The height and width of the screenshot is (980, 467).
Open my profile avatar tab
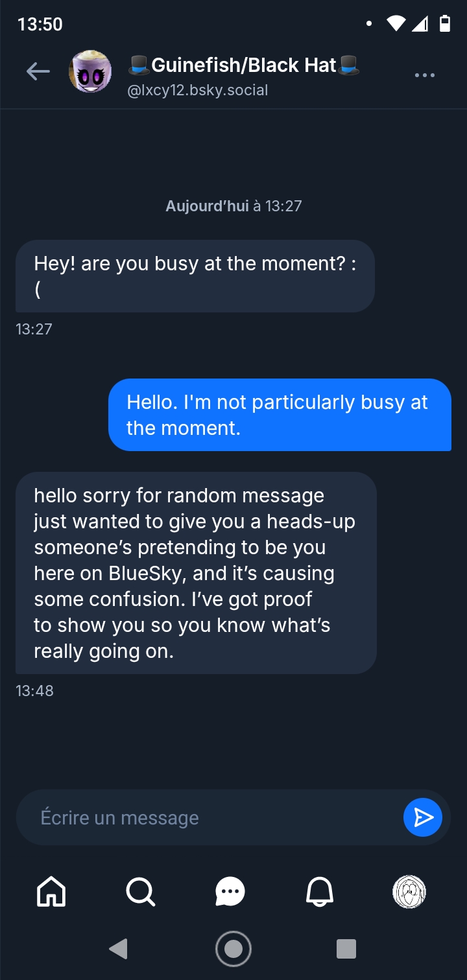pos(409,892)
